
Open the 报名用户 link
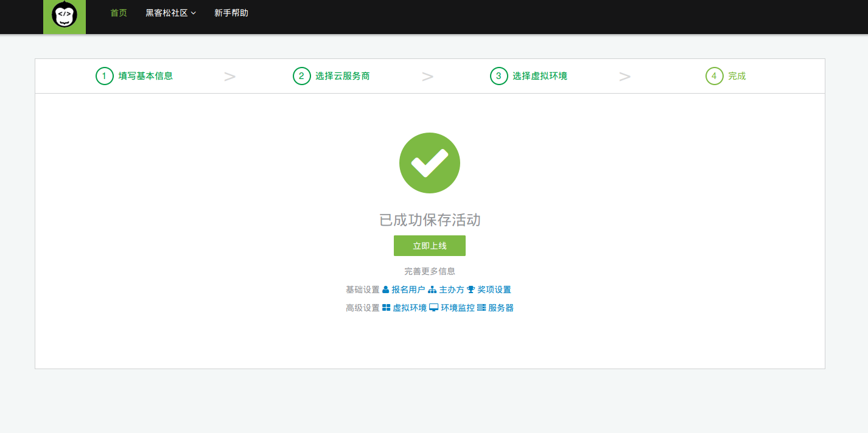click(x=408, y=290)
